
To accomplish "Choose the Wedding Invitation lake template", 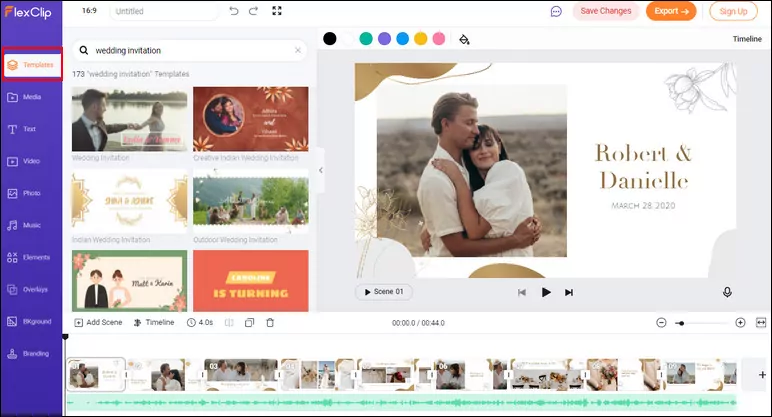I will click(129, 119).
